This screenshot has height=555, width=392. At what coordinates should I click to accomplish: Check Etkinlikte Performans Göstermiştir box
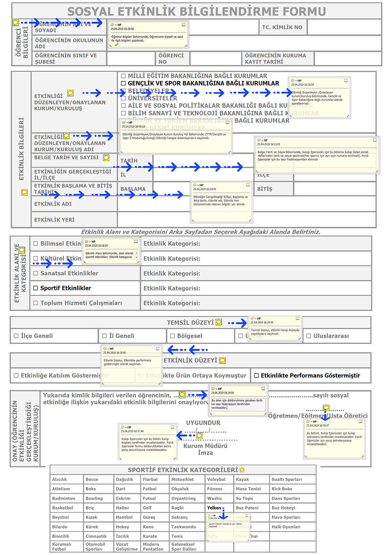click(x=256, y=375)
